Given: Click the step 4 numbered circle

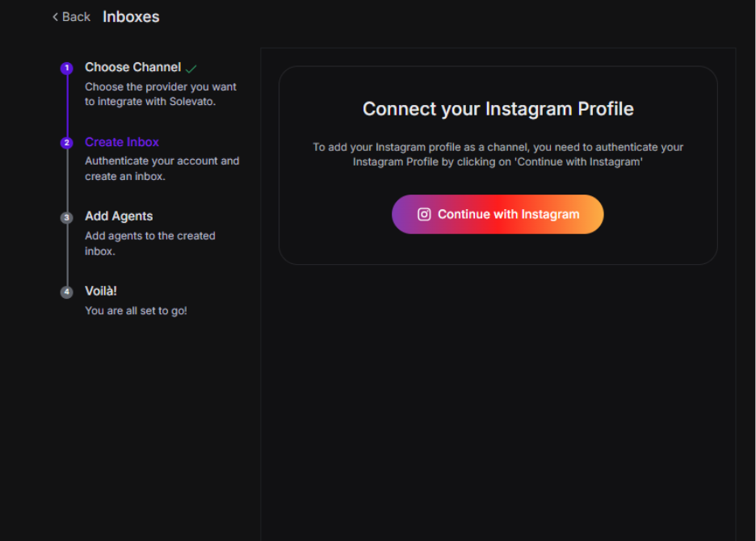Looking at the screenshot, I should (x=66, y=291).
